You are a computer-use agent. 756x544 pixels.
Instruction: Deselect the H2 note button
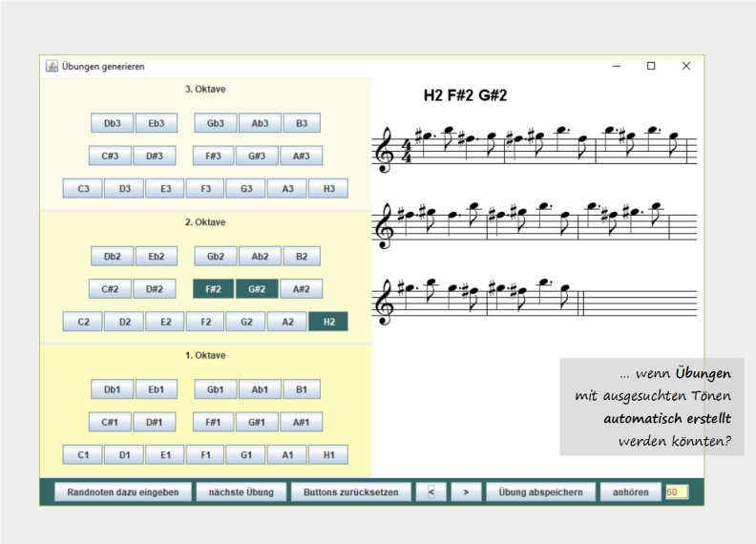[328, 322]
